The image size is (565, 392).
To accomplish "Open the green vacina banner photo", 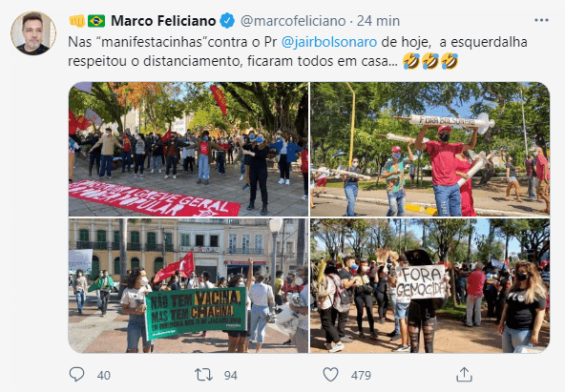I will [x=188, y=285].
